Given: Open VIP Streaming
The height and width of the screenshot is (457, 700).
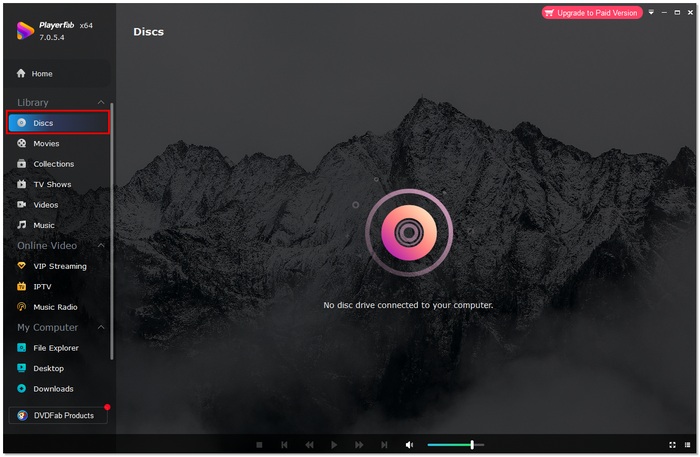Looking at the screenshot, I should [x=60, y=267].
